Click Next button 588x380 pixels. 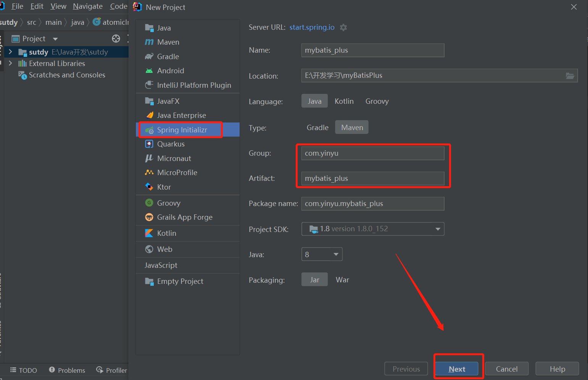[457, 369]
